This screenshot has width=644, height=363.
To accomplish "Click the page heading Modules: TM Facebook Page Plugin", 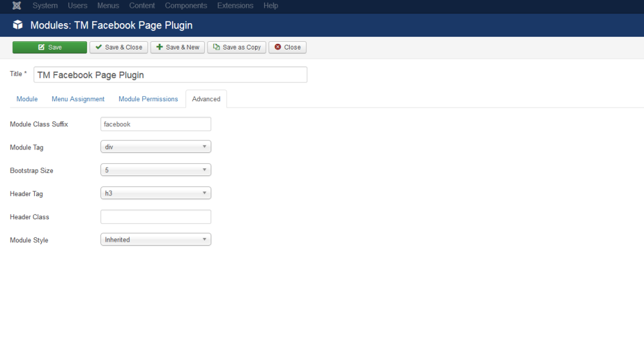I will coord(111,26).
